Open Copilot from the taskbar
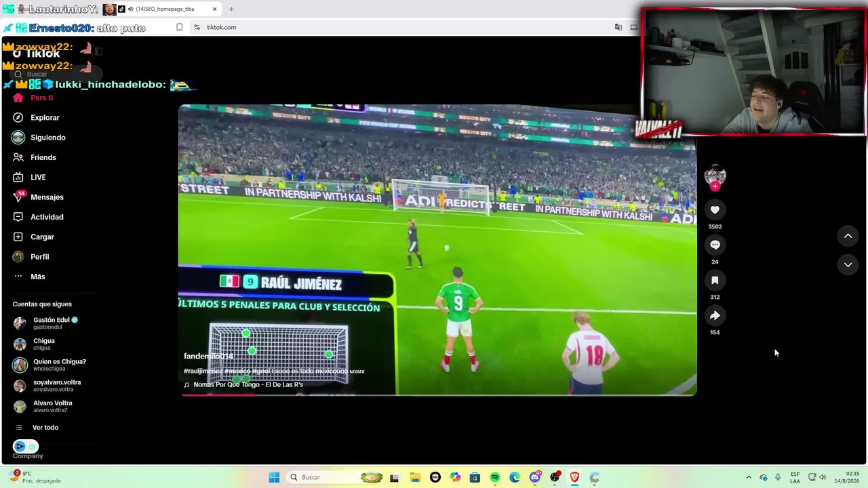 click(455, 477)
